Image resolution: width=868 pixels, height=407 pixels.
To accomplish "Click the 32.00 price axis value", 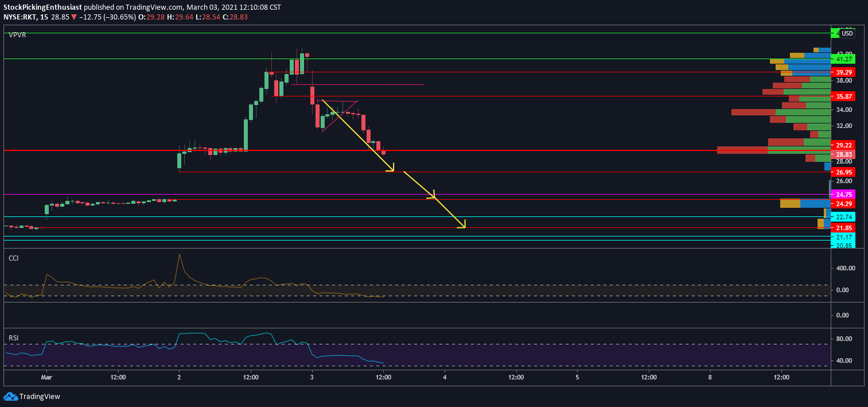I will [x=843, y=126].
